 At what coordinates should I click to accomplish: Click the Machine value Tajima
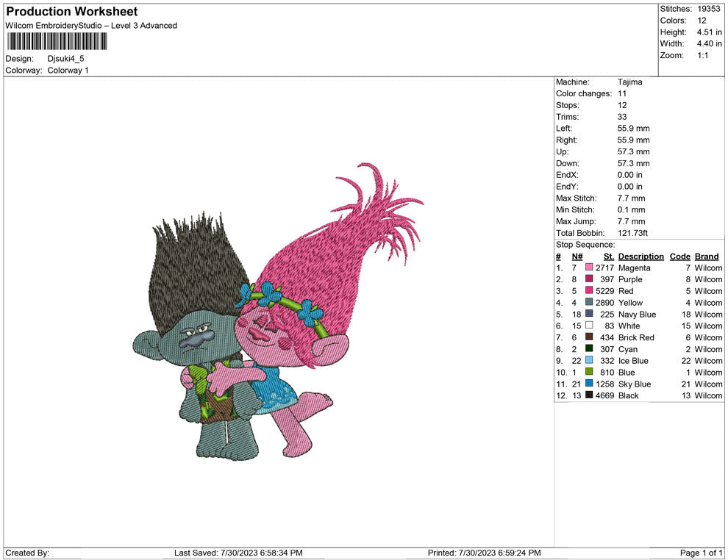click(x=629, y=82)
